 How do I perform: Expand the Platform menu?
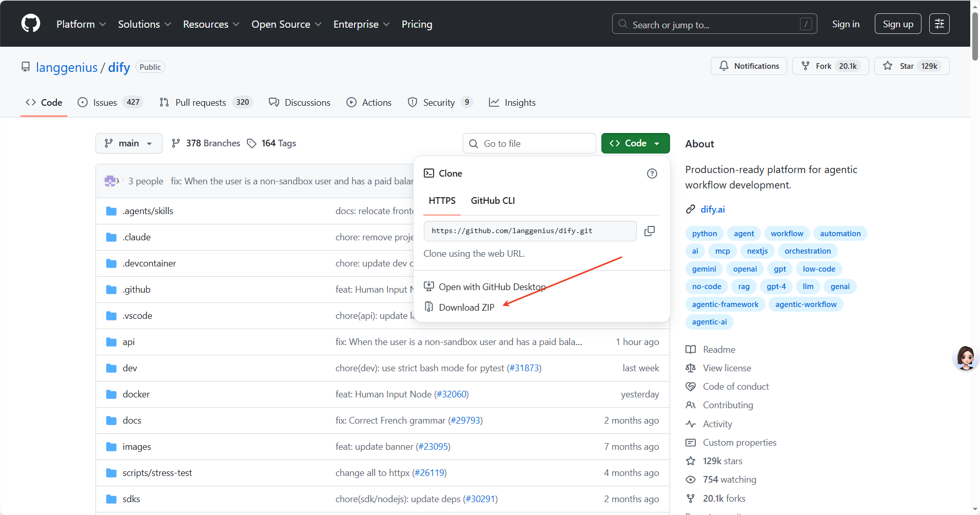coord(81,24)
